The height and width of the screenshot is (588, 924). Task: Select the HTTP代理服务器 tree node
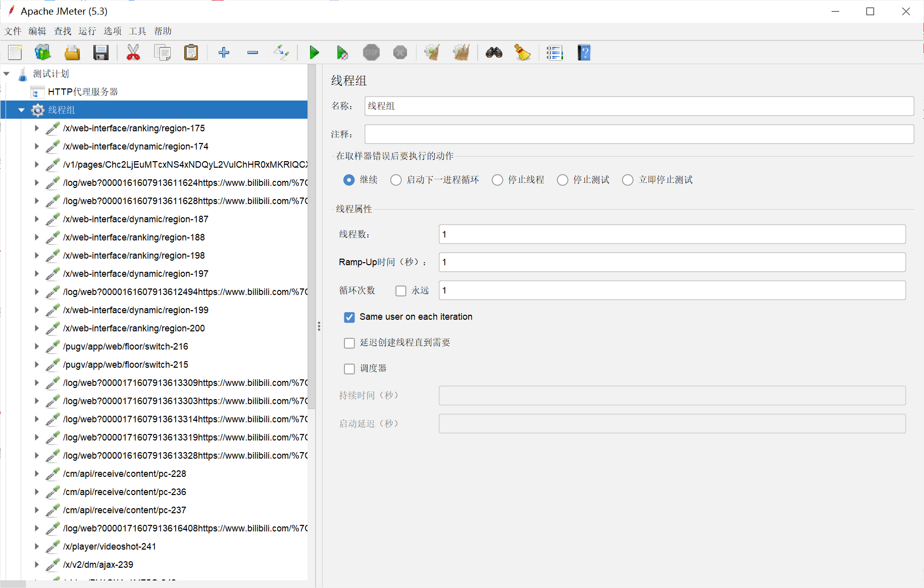83,92
